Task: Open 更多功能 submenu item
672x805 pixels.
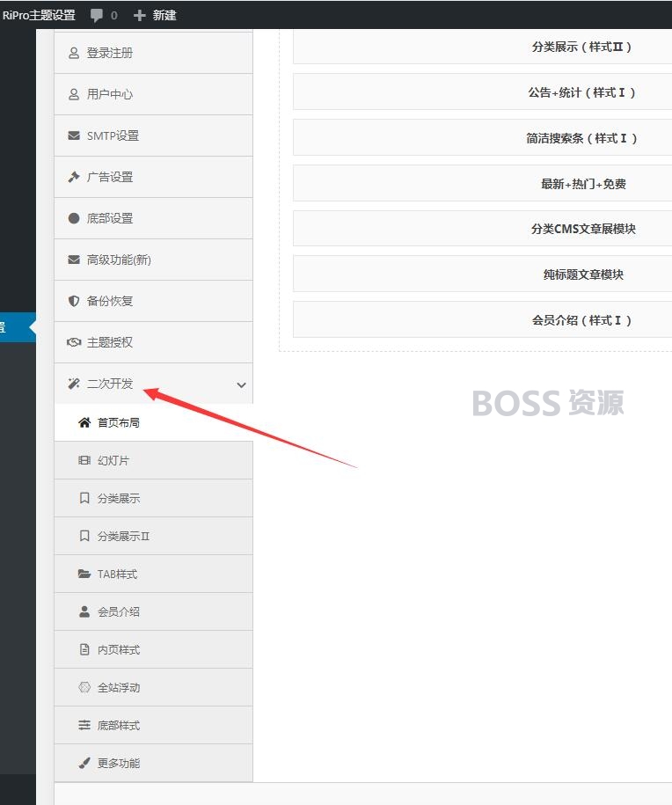Action: click(x=154, y=764)
